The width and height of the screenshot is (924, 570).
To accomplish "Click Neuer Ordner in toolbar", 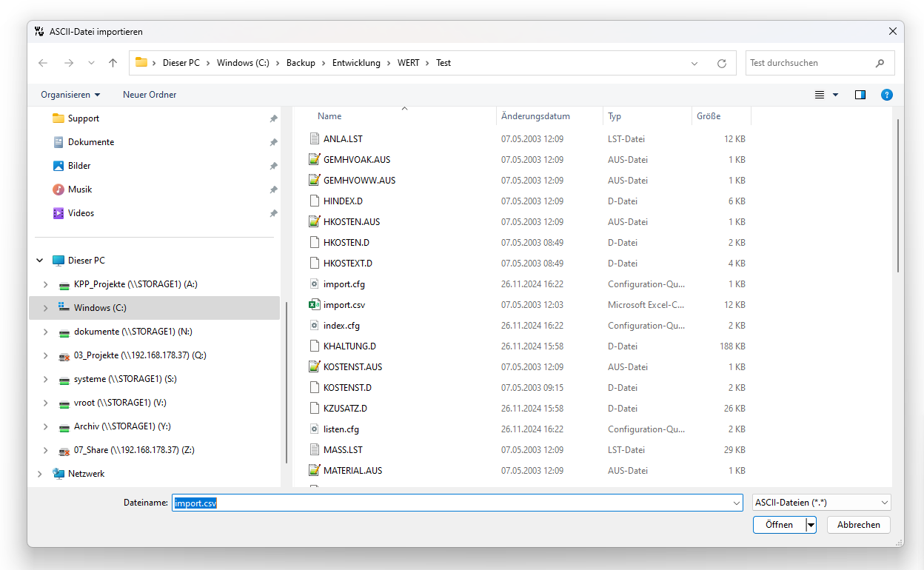I will 150,95.
